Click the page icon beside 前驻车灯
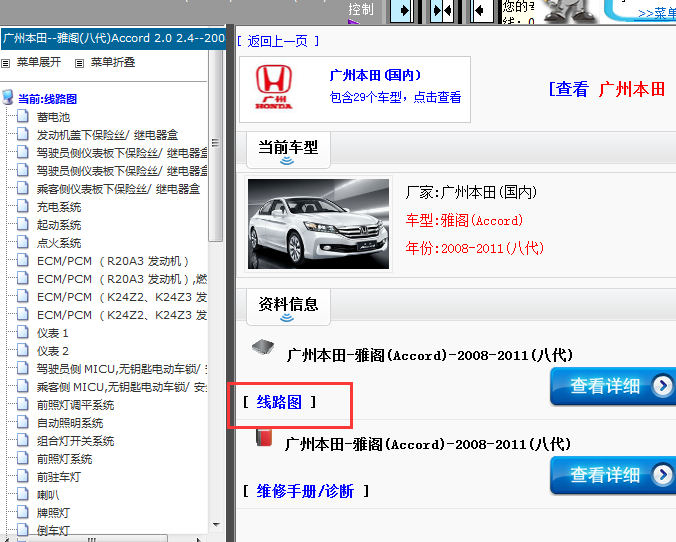The width and height of the screenshot is (676, 542). 23,476
